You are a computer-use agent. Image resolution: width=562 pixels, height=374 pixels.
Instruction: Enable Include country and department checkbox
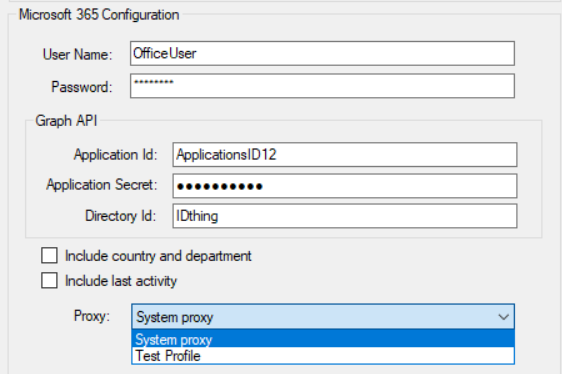tap(49, 256)
